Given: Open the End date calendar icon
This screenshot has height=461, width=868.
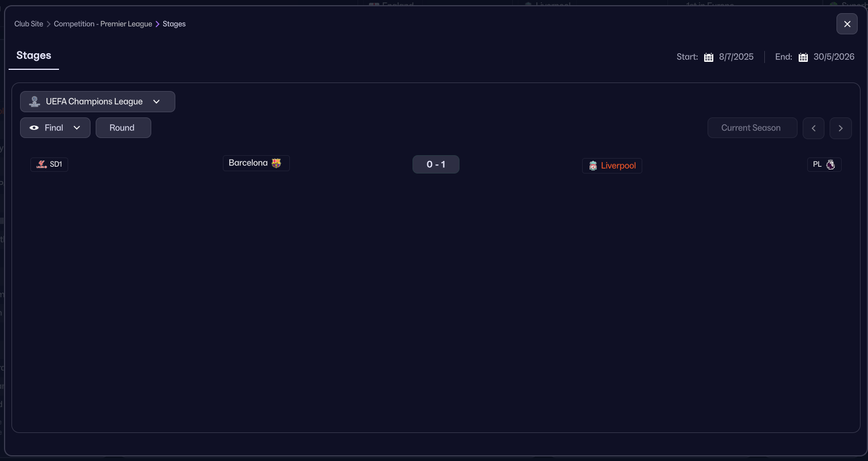Looking at the screenshot, I should (803, 57).
